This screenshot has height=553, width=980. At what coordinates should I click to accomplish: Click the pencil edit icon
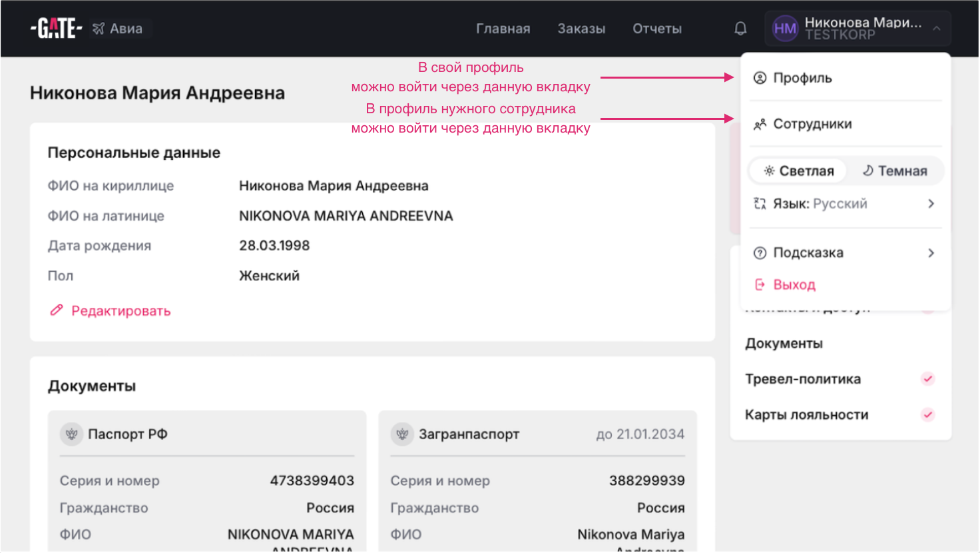(x=57, y=310)
